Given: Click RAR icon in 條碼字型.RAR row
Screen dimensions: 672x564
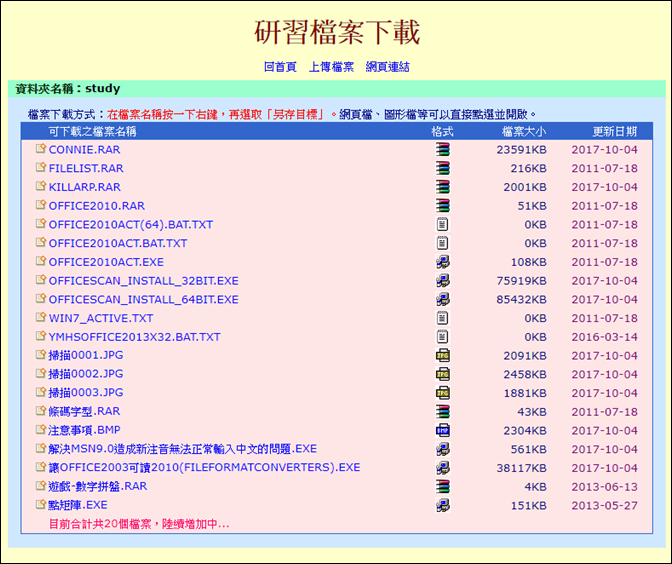Looking at the screenshot, I should [x=443, y=411].
